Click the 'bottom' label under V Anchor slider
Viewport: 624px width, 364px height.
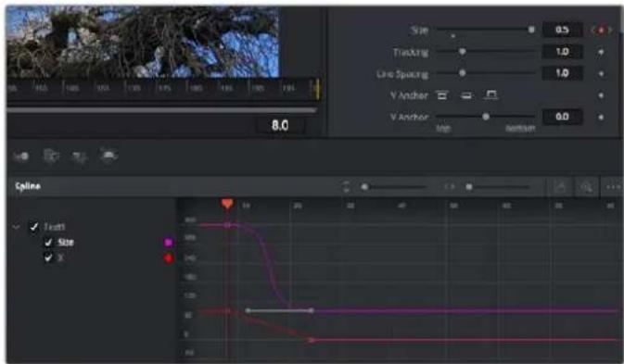(x=520, y=129)
